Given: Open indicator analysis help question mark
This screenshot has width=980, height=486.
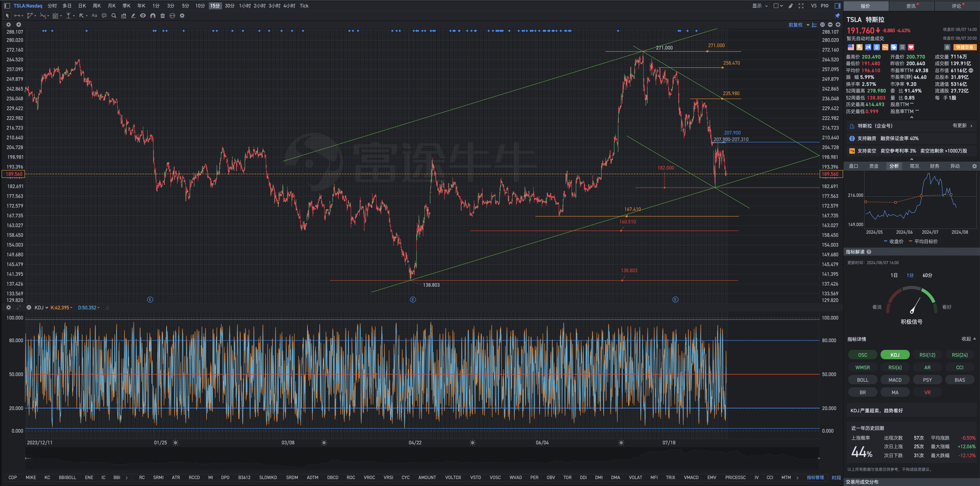Looking at the screenshot, I should tap(869, 252).
